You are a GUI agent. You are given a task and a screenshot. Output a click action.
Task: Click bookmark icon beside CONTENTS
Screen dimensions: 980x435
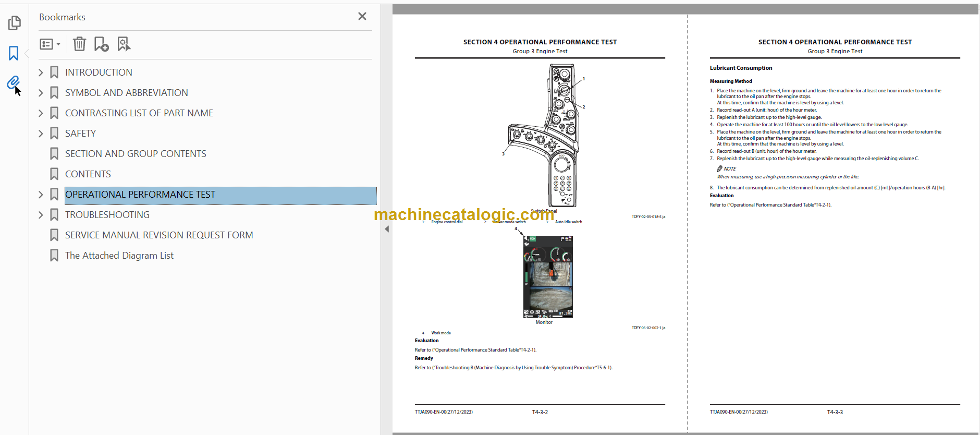click(x=54, y=174)
